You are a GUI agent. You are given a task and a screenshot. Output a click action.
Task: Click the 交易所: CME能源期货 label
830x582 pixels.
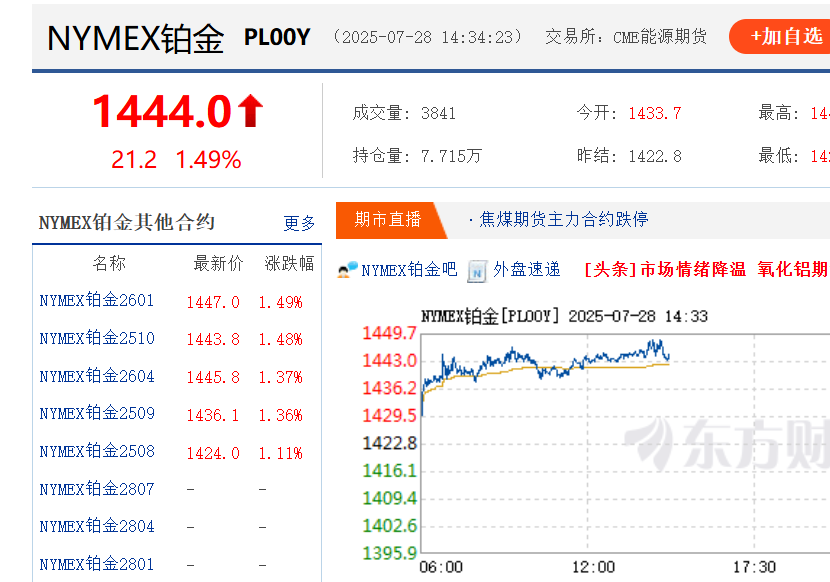(x=626, y=37)
